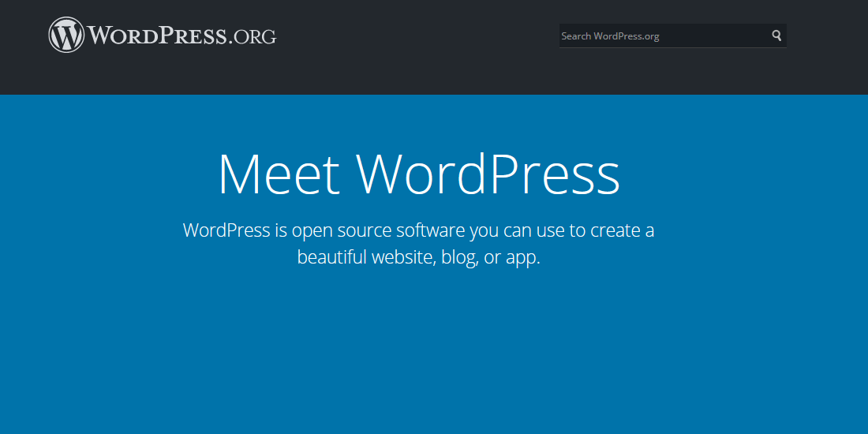The height and width of the screenshot is (434, 868).
Task: Select the Meet WordPress headline text
Action: (419, 174)
